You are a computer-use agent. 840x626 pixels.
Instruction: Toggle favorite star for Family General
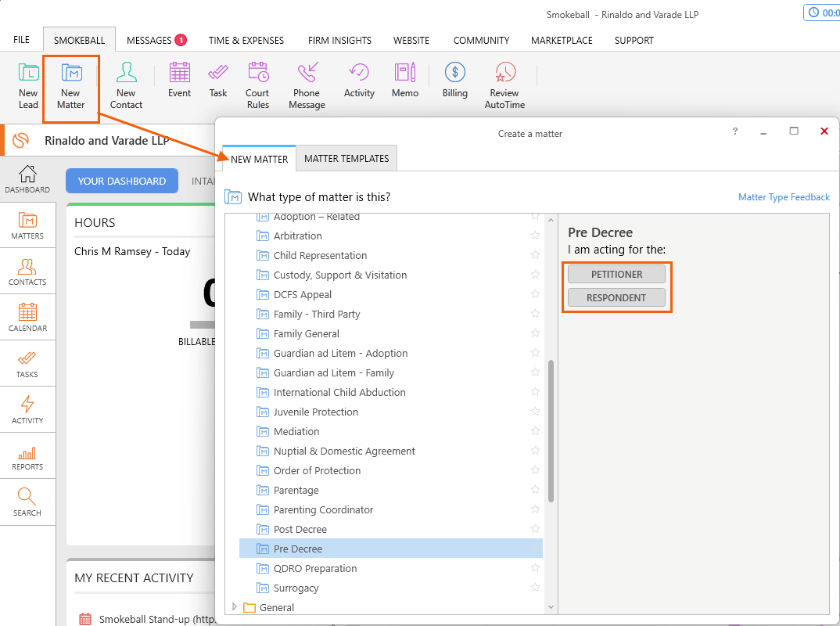[535, 333]
